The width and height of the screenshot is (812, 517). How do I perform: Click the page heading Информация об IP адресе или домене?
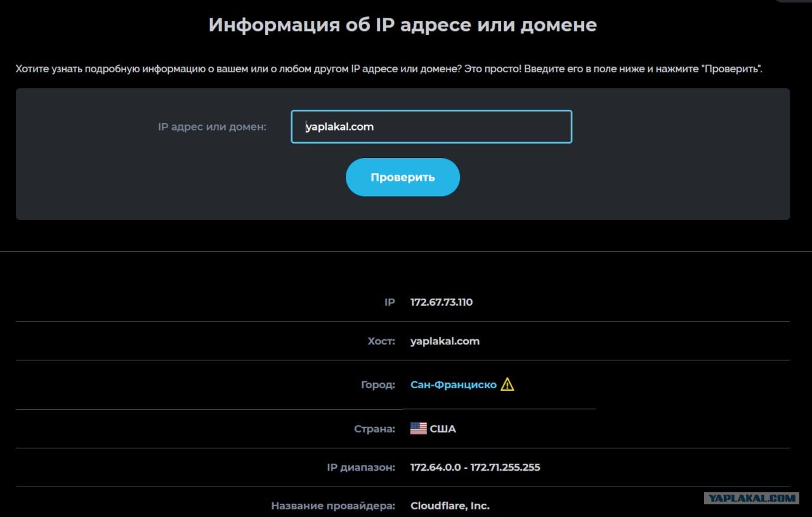[403, 25]
